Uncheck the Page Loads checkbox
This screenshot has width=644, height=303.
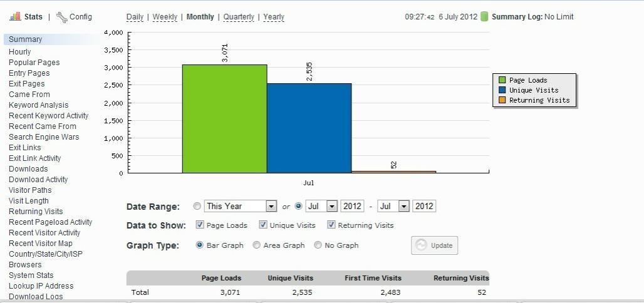tap(200, 225)
